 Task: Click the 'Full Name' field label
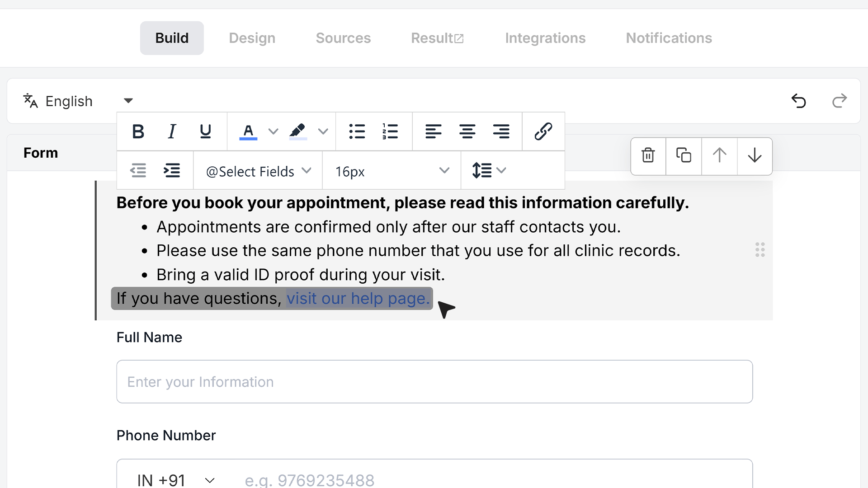pyautogui.click(x=149, y=338)
